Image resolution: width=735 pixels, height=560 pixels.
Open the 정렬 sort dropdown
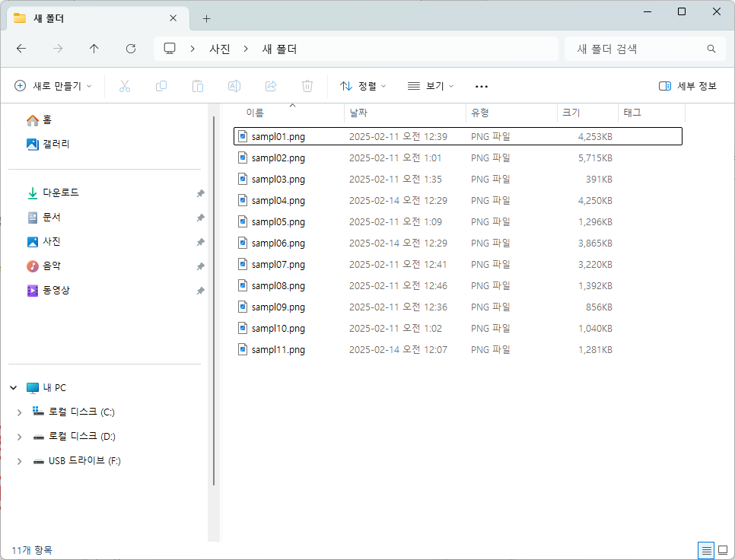363,86
